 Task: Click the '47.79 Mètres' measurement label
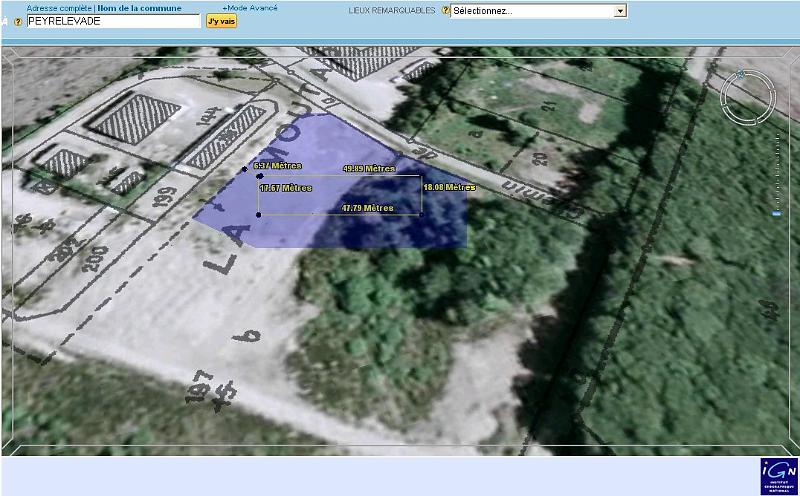(x=367, y=208)
